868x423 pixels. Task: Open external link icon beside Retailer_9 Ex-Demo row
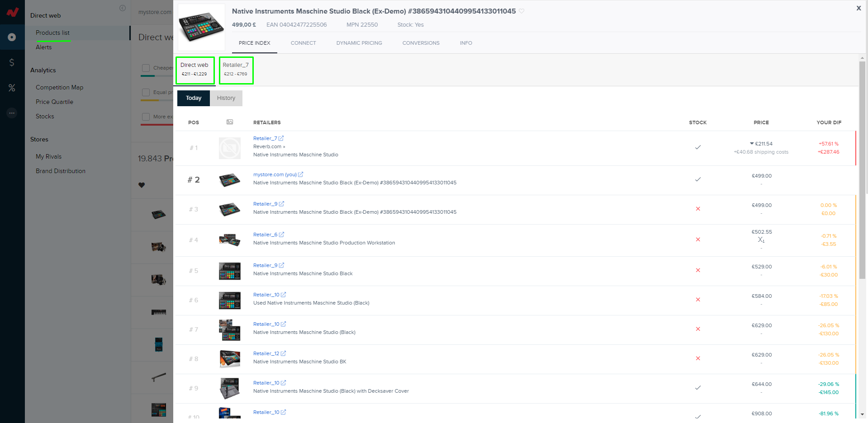point(281,204)
